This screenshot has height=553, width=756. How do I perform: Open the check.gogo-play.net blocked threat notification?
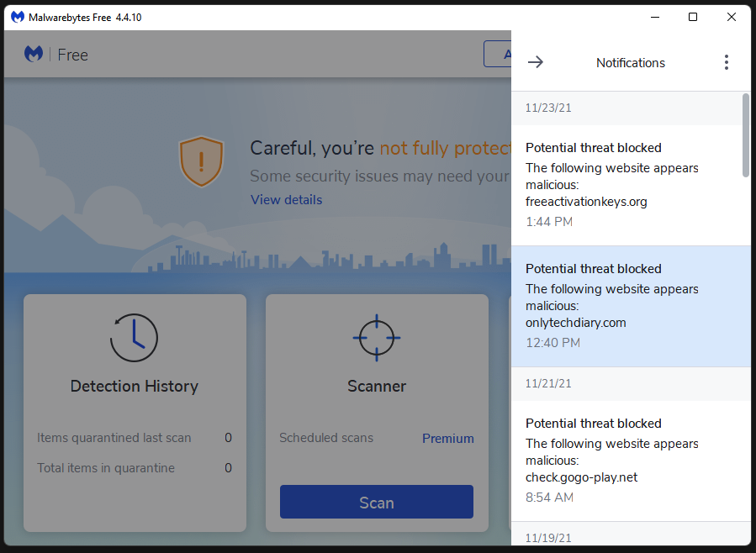tap(631, 461)
